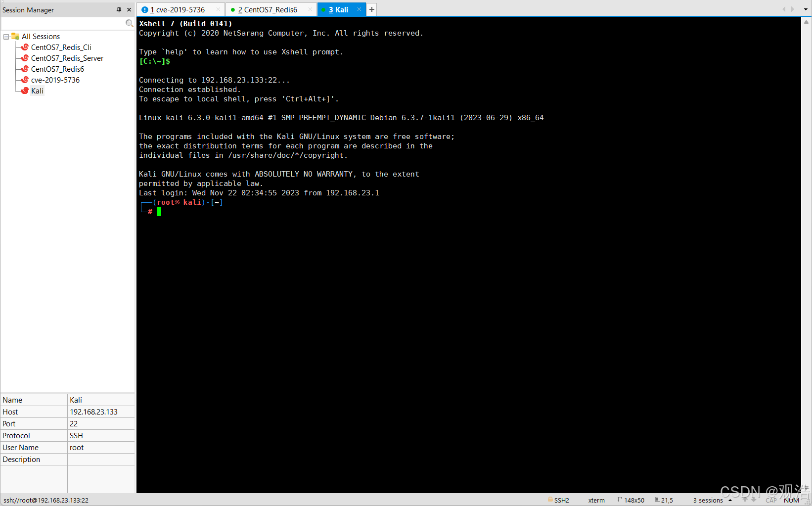Image resolution: width=812 pixels, height=506 pixels.
Task: Click the Host property label
Action: pos(10,412)
